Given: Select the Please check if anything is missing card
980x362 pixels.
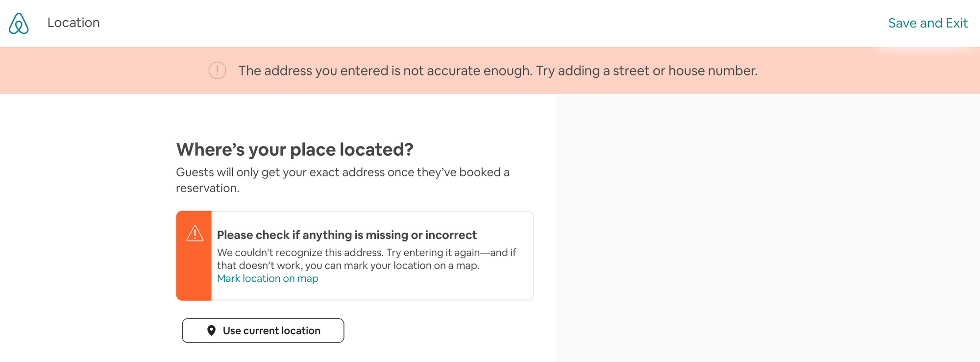Looking at the screenshot, I should coord(354,255).
